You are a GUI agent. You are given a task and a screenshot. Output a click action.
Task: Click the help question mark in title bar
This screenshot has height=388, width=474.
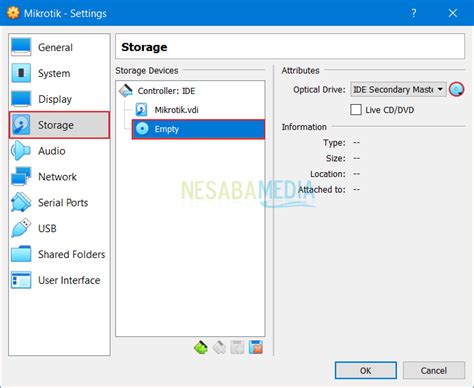pos(413,13)
